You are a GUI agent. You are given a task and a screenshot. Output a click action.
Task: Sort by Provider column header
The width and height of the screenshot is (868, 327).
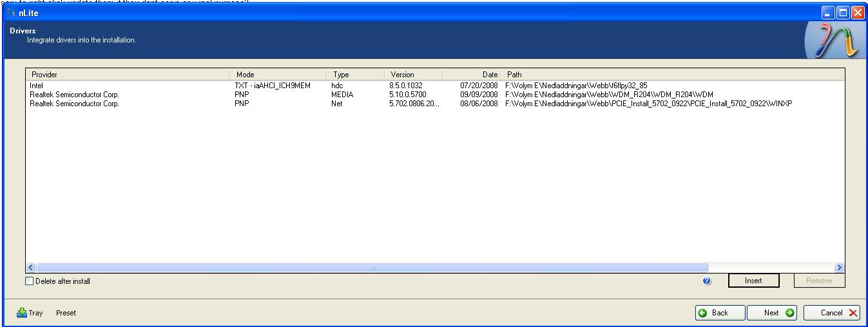[x=128, y=75]
